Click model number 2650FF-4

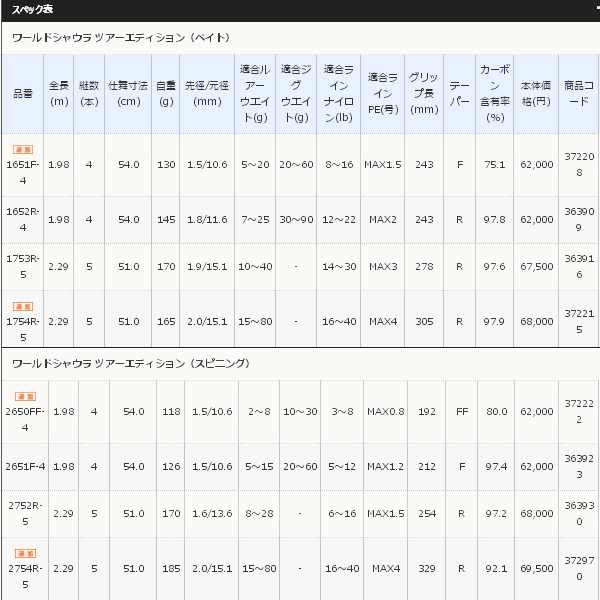pos(25,419)
